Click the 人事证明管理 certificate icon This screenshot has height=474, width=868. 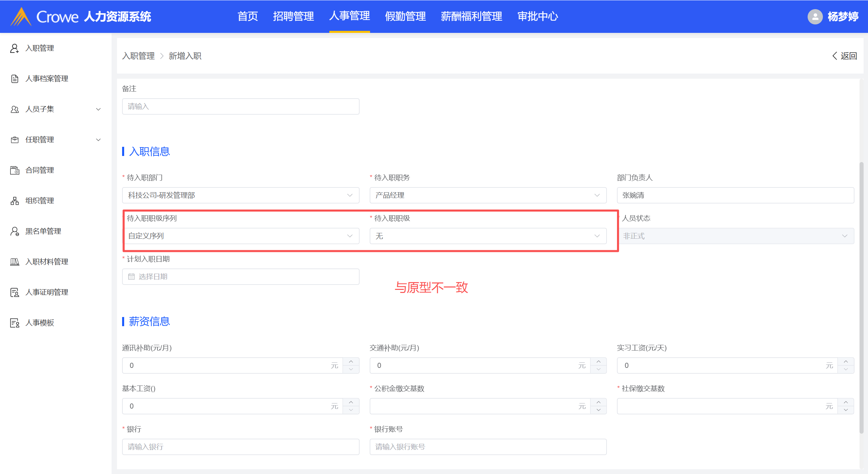15,292
